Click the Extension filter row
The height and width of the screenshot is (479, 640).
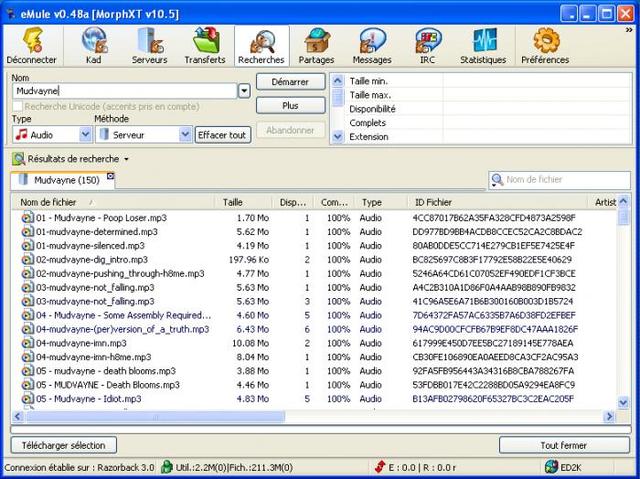(488, 137)
